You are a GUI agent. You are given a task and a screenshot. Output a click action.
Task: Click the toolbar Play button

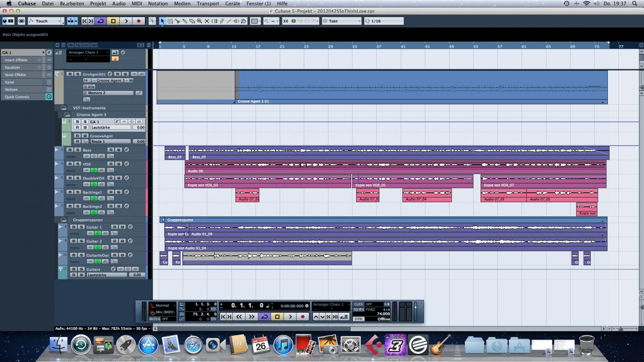pos(126,21)
